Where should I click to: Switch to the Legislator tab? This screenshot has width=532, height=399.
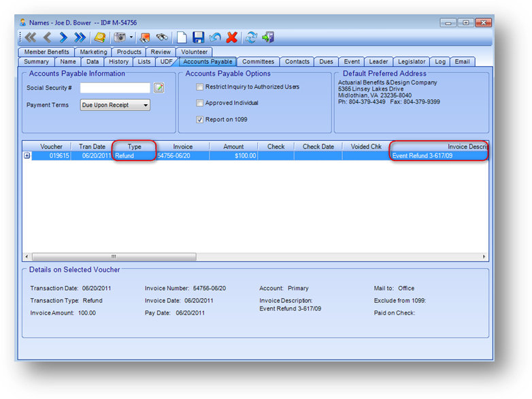[x=412, y=62]
